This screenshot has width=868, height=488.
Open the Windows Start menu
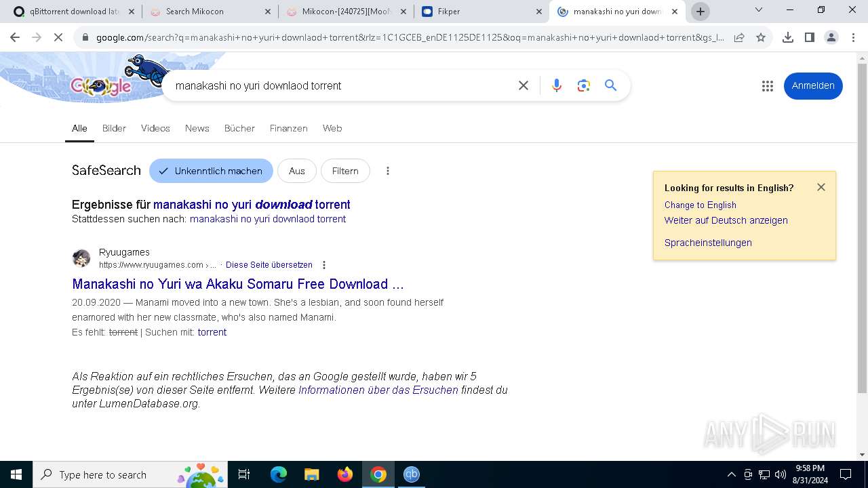pyautogui.click(x=16, y=474)
